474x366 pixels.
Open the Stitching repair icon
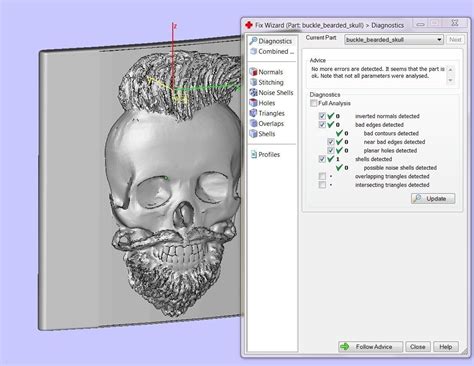253,82
